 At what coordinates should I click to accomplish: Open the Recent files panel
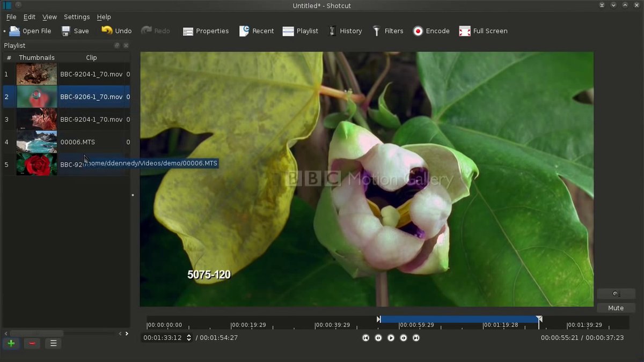tap(257, 31)
